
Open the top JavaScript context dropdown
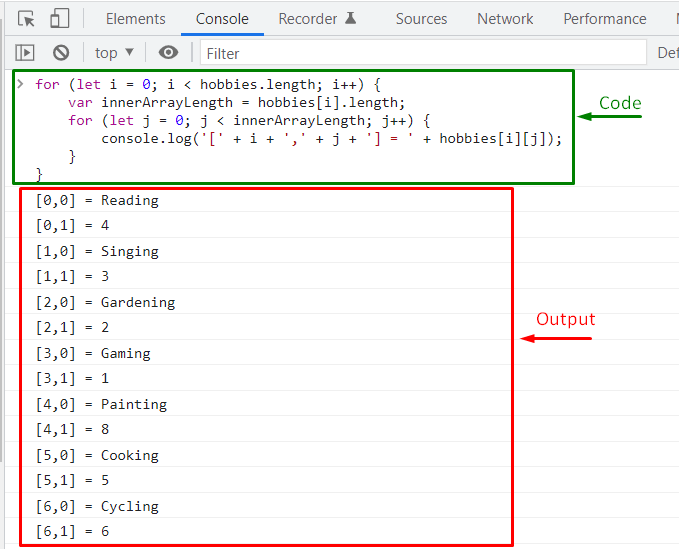pos(114,53)
